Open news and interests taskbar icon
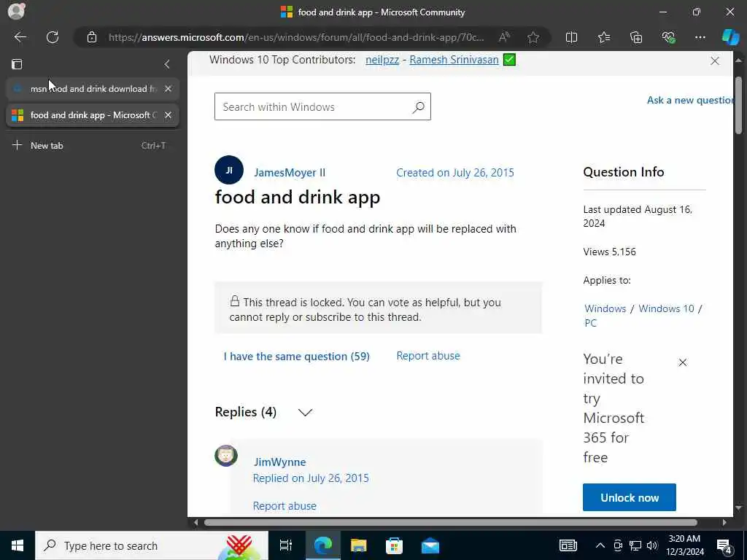Screen dimensions: 747x560 coord(568,545)
